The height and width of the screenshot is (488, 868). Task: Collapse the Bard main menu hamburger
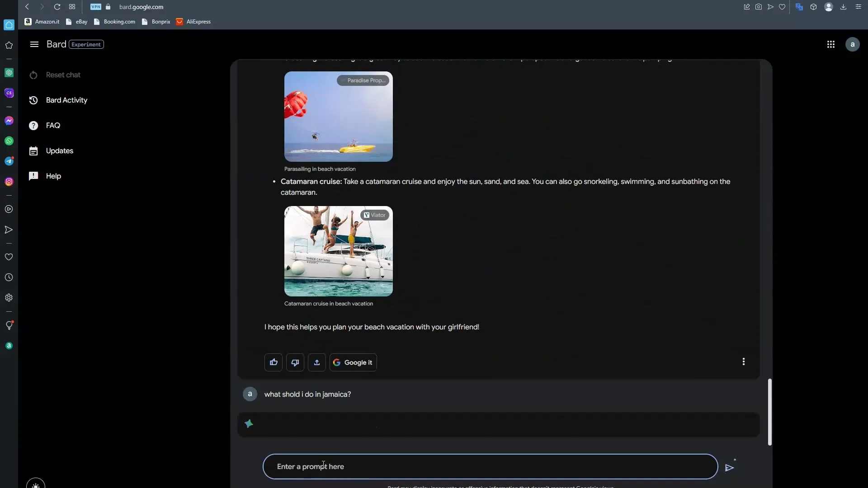(x=34, y=44)
